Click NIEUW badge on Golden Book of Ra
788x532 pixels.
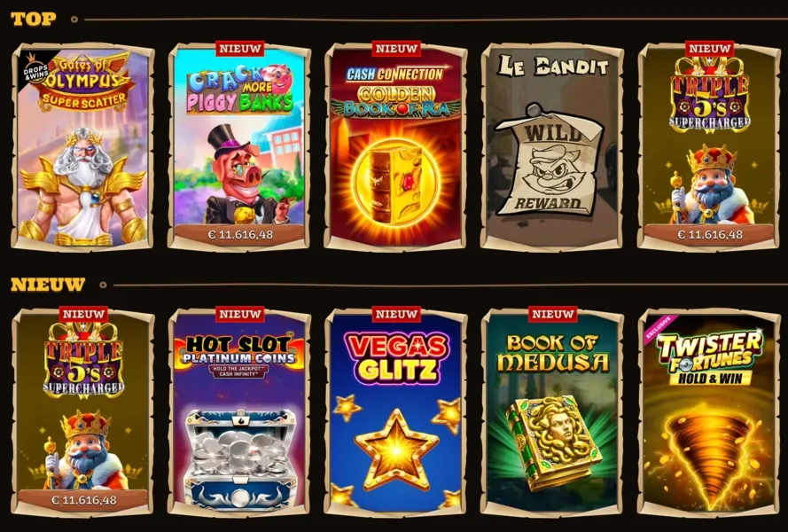(396, 49)
